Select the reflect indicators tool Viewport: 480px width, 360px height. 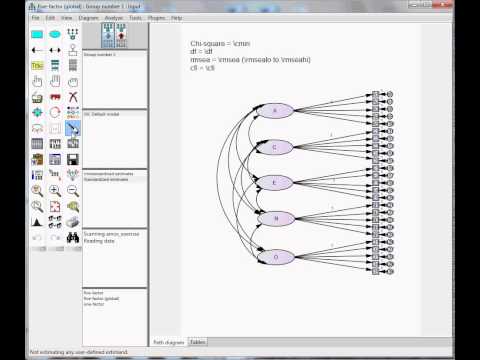(73, 113)
